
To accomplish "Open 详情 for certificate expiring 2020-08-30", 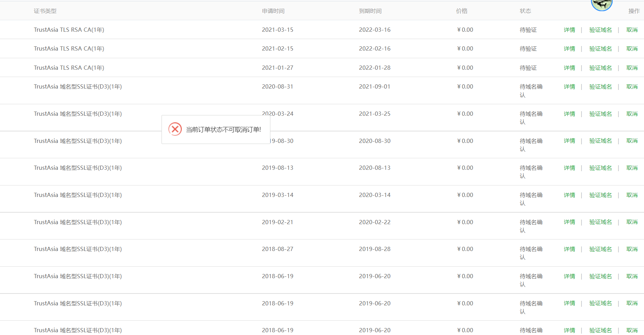I will (569, 141).
